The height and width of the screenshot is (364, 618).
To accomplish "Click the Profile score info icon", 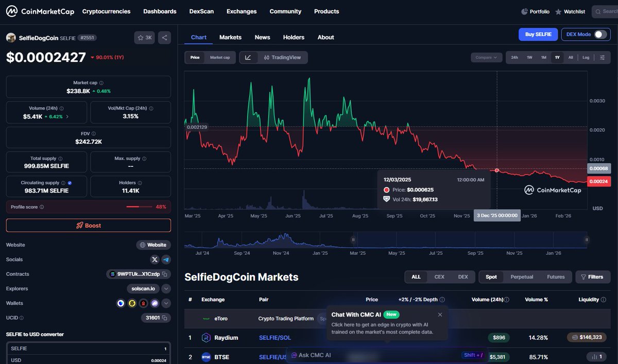I will pos(42,207).
